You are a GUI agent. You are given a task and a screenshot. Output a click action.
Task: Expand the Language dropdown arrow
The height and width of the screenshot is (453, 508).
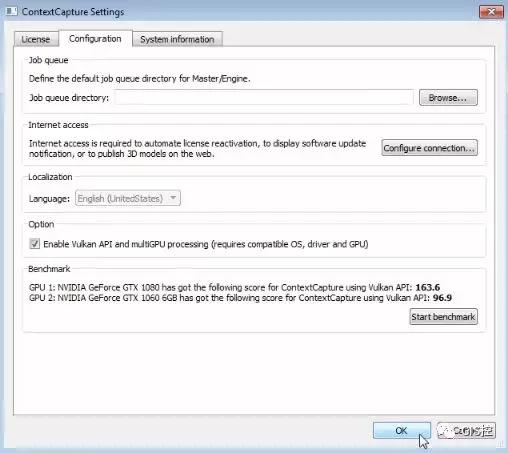coord(173,198)
